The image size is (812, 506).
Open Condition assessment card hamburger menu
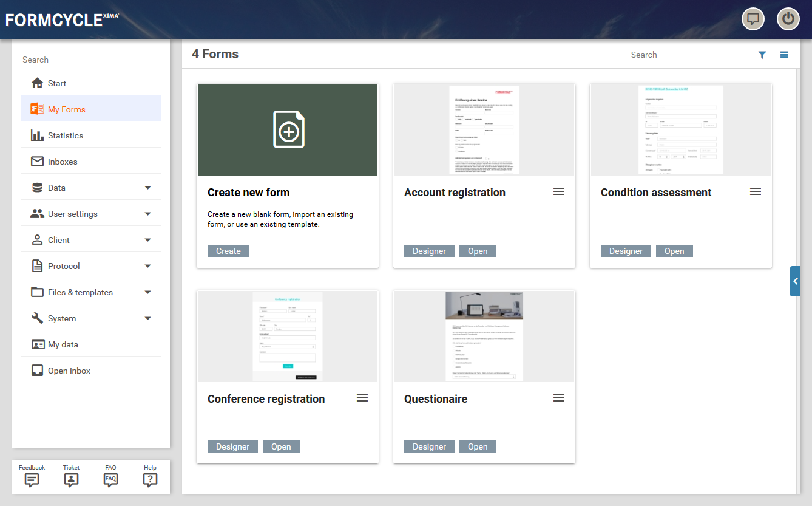pyautogui.click(x=756, y=191)
